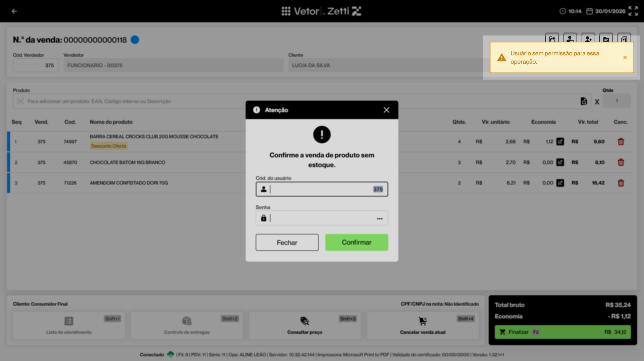Click the large exclamation icon in the dialog
This screenshot has height=361, width=644.
[322, 135]
